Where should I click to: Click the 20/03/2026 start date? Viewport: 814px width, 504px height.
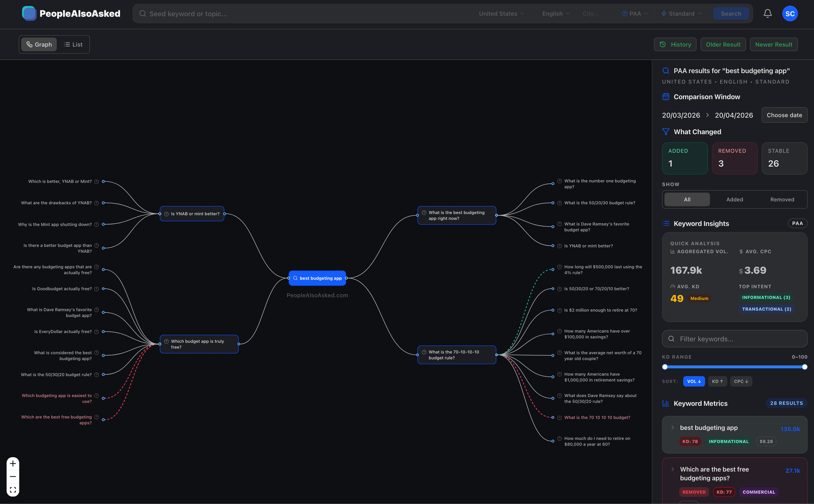(x=681, y=115)
